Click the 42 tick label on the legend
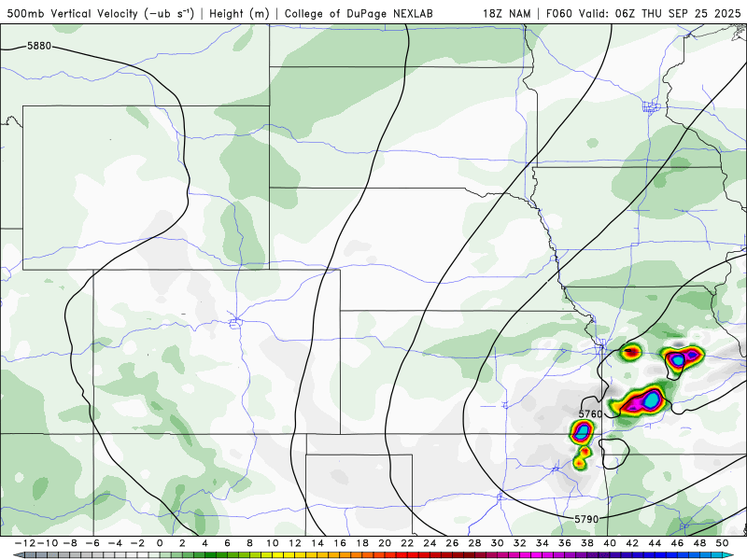The width and height of the screenshot is (747, 560). 632,543
